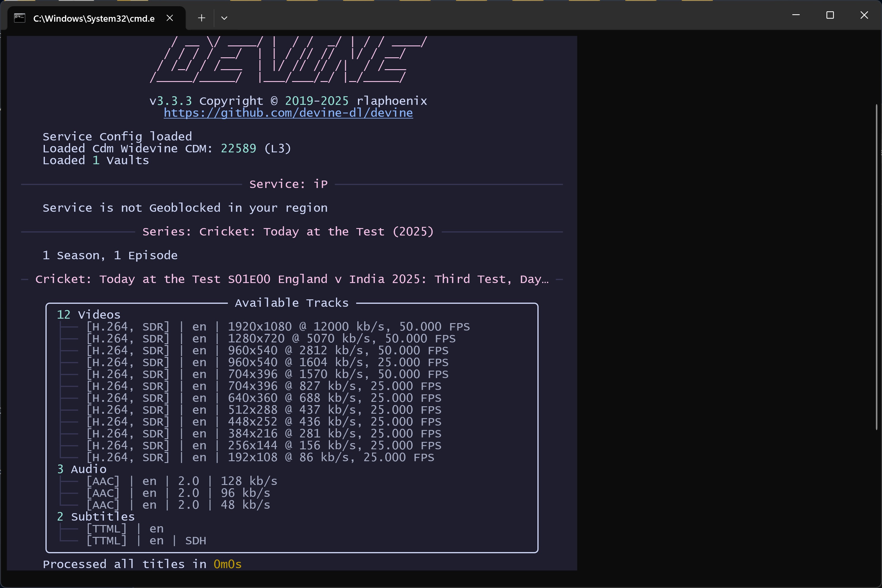Image resolution: width=882 pixels, height=588 pixels.
Task: Click the Widevine CDM number 22589
Action: pyautogui.click(x=238, y=148)
